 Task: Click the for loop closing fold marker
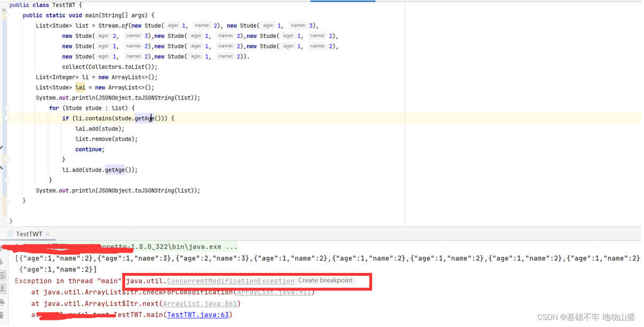pyautogui.click(x=6, y=180)
